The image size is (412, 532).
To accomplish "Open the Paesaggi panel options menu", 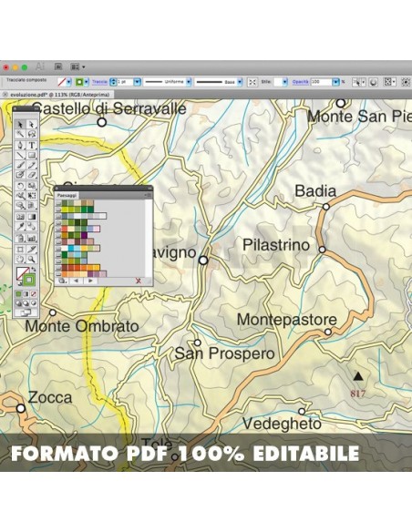I will click(x=149, y=195).
